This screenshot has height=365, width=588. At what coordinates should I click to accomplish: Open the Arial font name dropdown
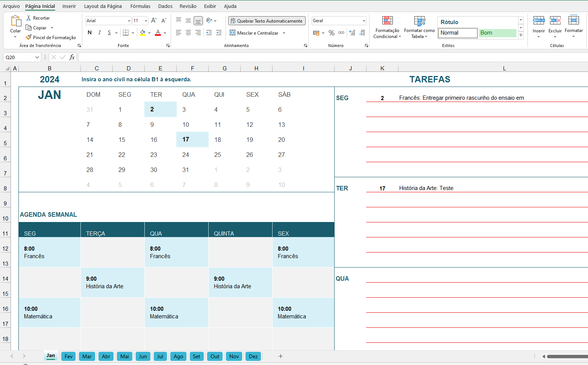coord(129,21)
